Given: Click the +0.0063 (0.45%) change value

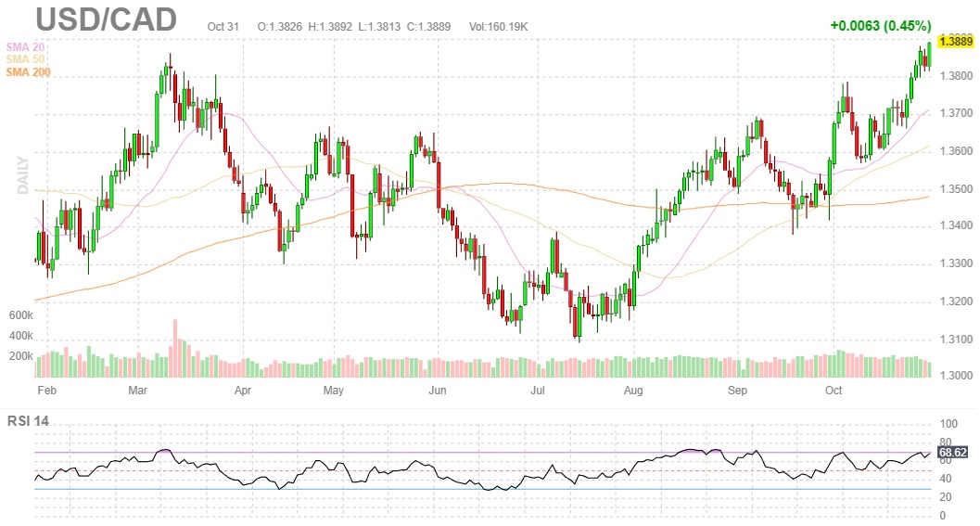Looking at the screenshot, I should [x=881, y=26].
